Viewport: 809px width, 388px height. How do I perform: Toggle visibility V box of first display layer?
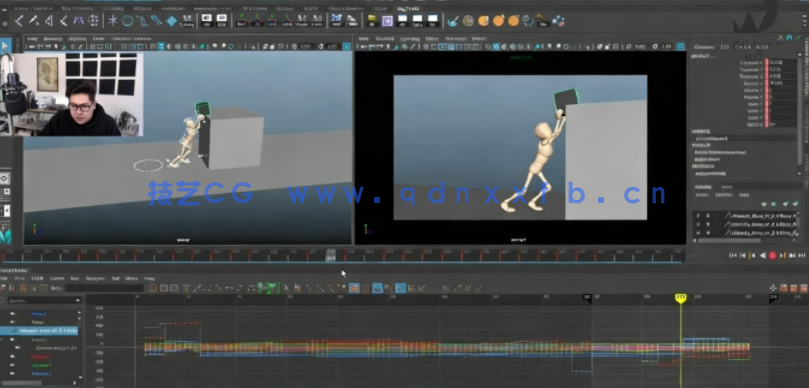pos(698,216)
